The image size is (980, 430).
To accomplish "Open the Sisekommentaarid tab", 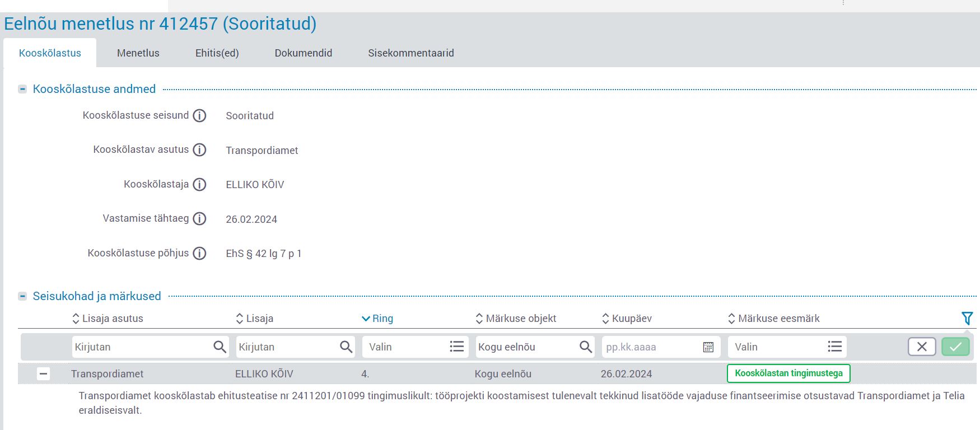I will pos(411,53).
